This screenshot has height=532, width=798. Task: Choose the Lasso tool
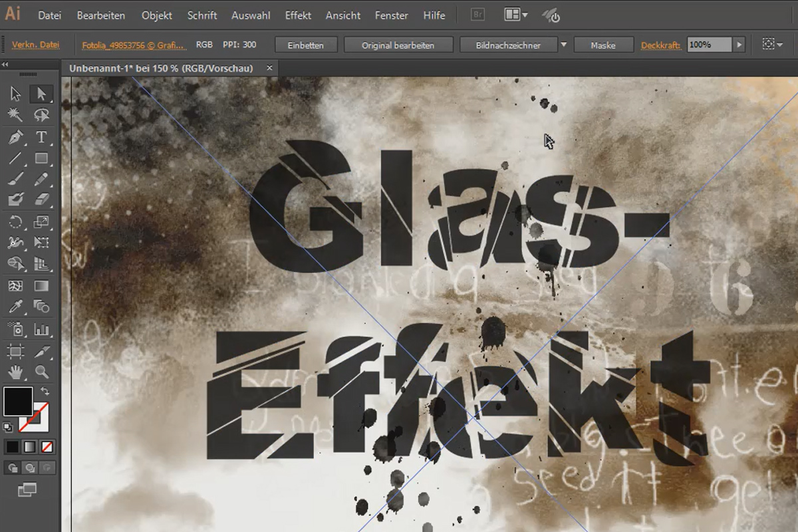(41, 115)
